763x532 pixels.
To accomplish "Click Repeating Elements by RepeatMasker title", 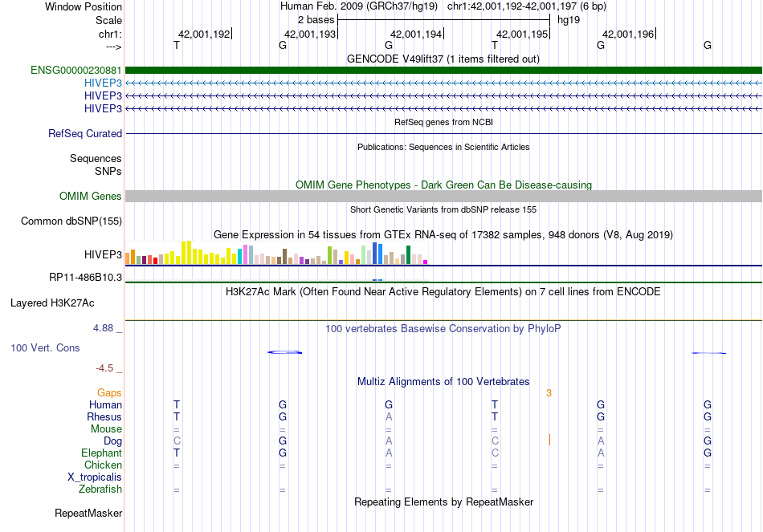I will click(443, 502).
